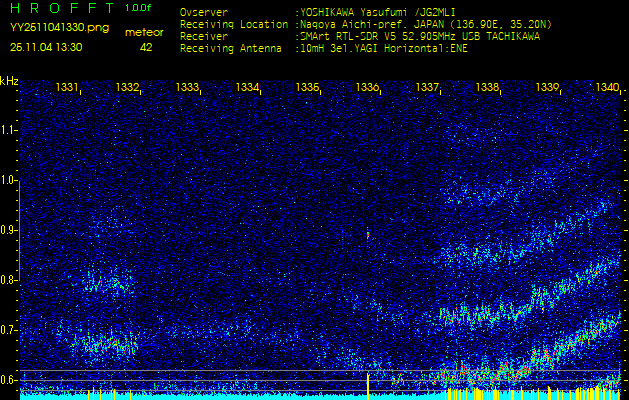Viewport: 629px width, 400px height.
Task: Click the 1340 time marker
Action: click(x=607, y=87)
